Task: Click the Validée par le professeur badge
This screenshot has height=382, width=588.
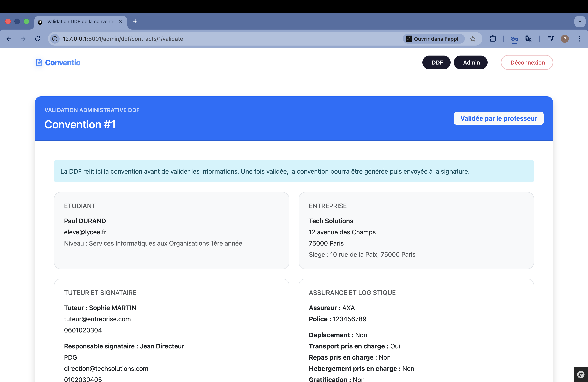Action: coord(498,118)
